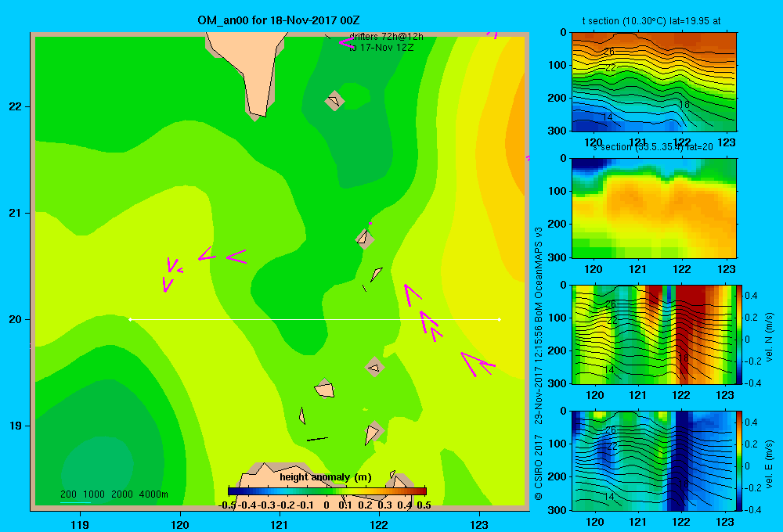Image resolution: width=783 pixels, height=532 pixels.
Task: Select the height anomaly color bar
Action: [x=327, y=491]
